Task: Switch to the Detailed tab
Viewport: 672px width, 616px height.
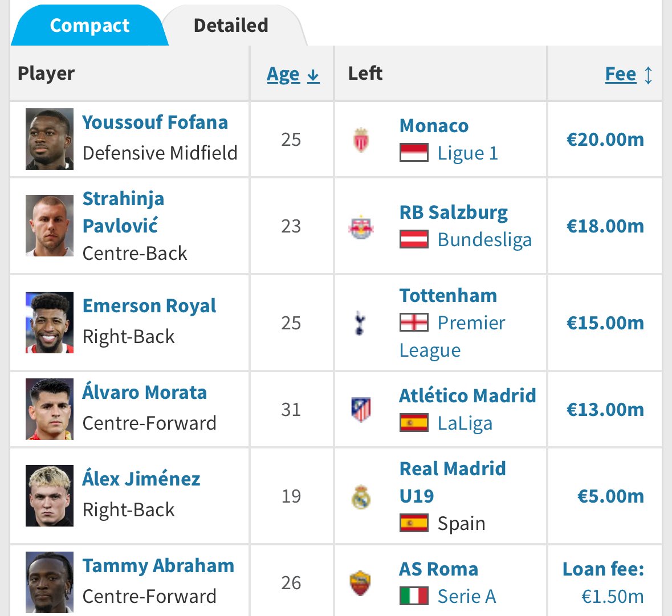Action: click(231, 25)
